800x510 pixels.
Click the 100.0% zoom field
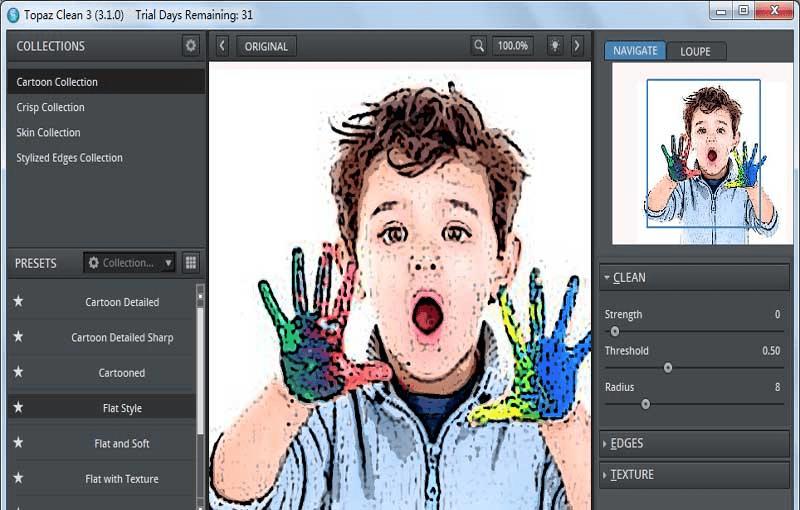pos(513,46)
